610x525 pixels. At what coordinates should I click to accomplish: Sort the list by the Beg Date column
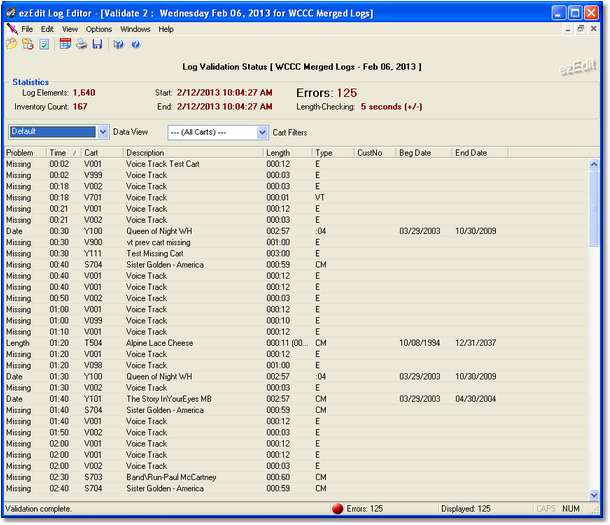pyautogui.click(x=424, y=153)
